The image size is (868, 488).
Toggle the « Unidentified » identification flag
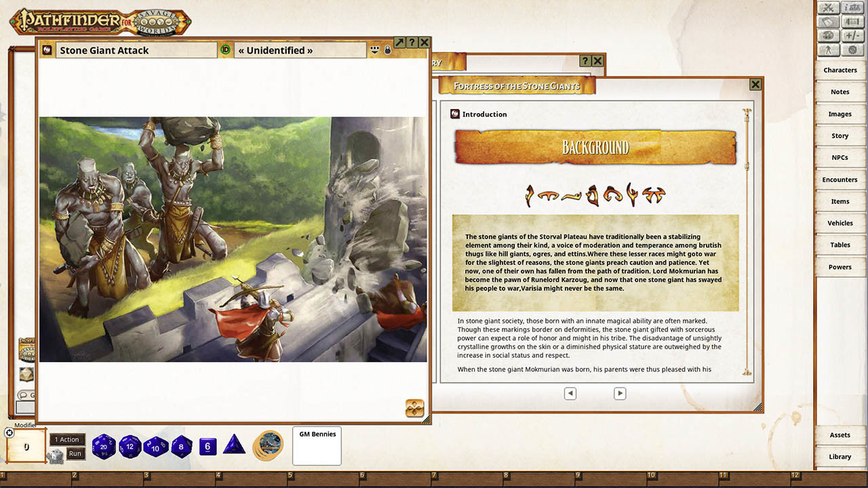click(226, 49)
